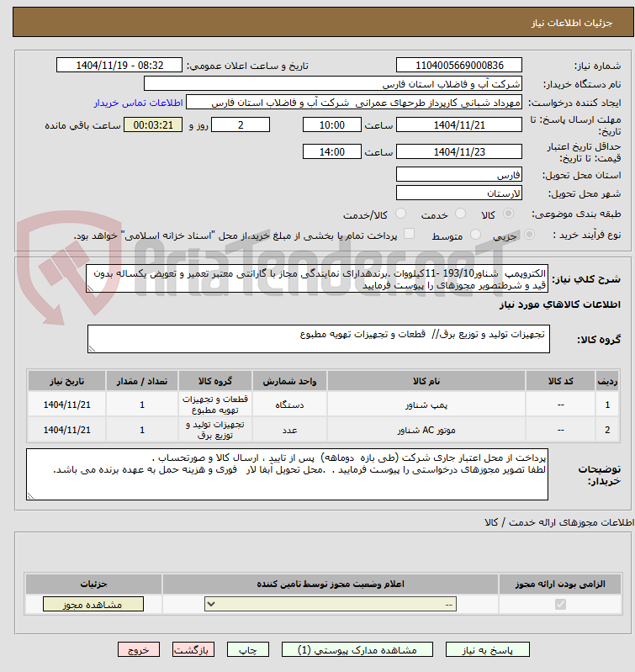Click the تاریخ نیاز column header

pyautogui.click(x=66, y=381)
